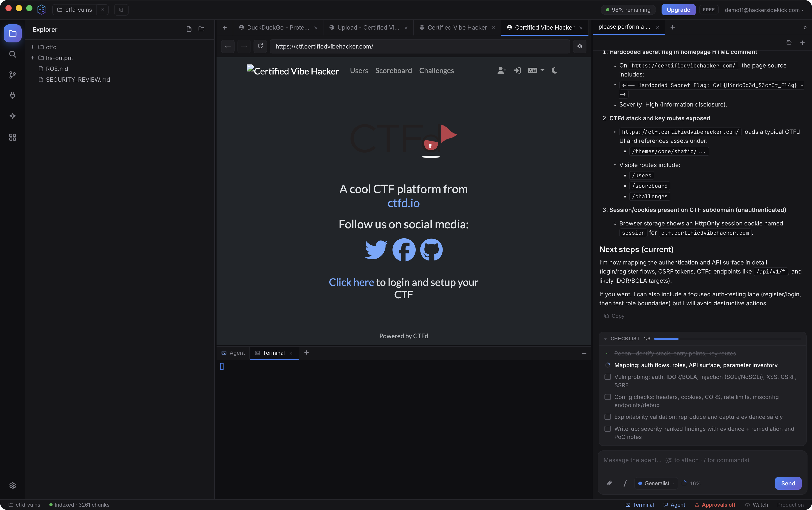Check the Write-up checklist item
This screenshot has width=812, height=510.
pyautogui.click(x=607, y=429)
